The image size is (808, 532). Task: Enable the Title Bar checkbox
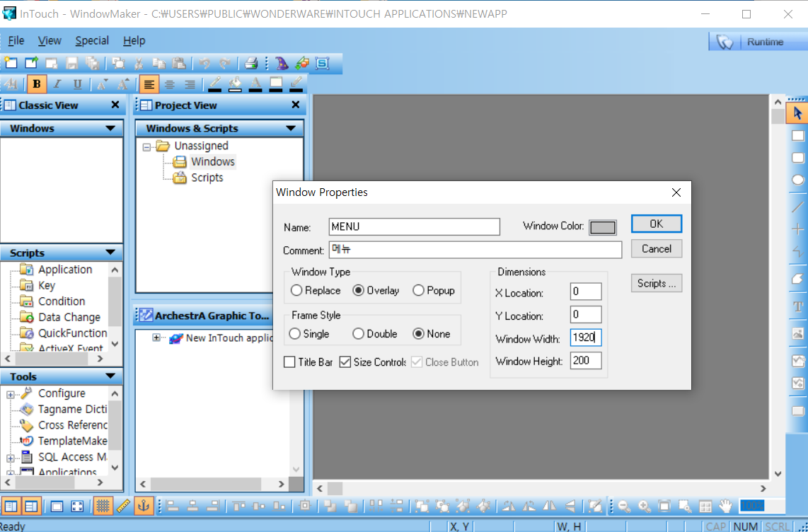(x=289, y=362)
